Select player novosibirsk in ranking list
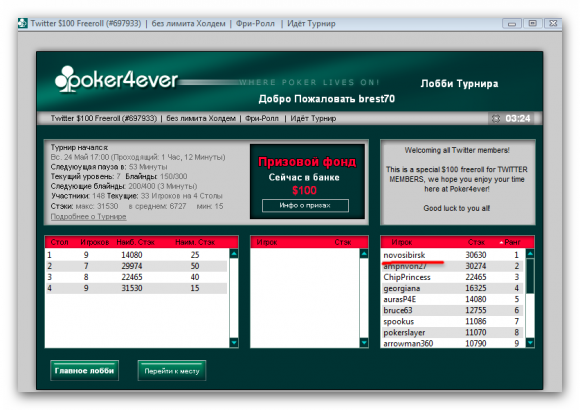 [452, 255]
